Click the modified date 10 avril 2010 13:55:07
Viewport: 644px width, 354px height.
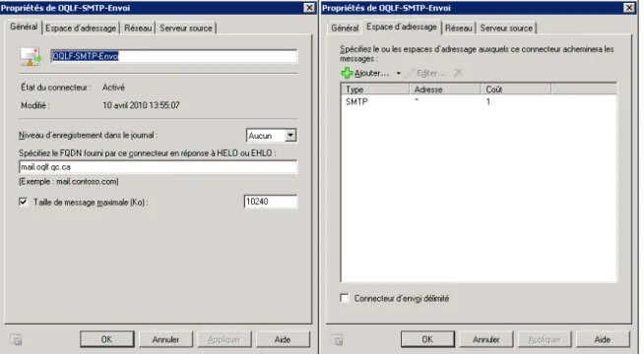141,105
